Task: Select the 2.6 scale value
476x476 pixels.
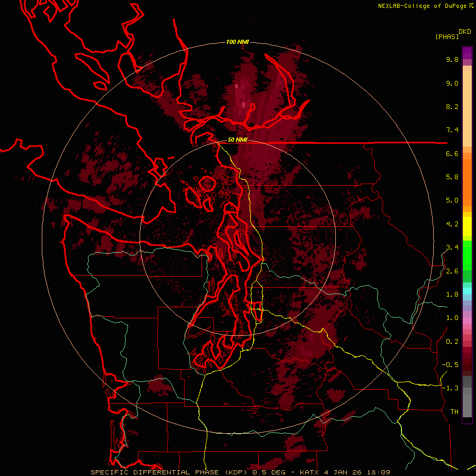Action: [x=452, y=271]
